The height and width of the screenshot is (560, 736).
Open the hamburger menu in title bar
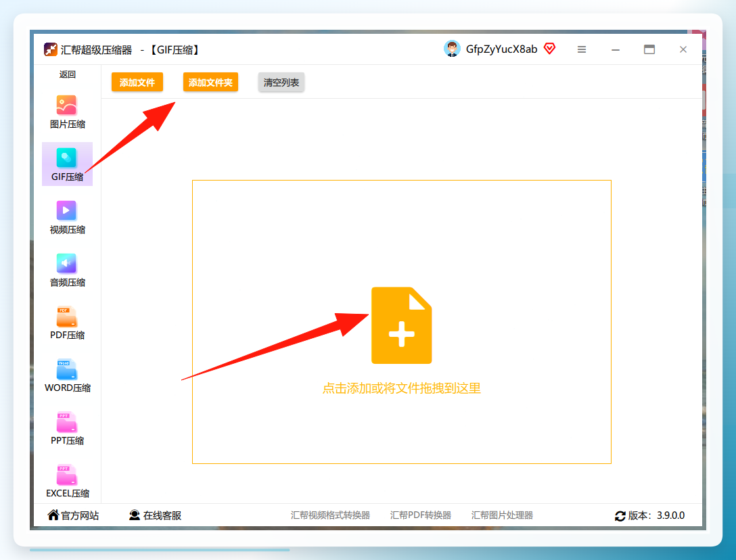pos(582,49)
